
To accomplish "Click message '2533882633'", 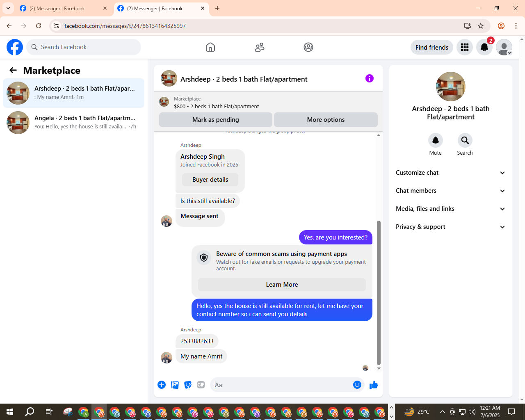I will (x=197, y=341).
